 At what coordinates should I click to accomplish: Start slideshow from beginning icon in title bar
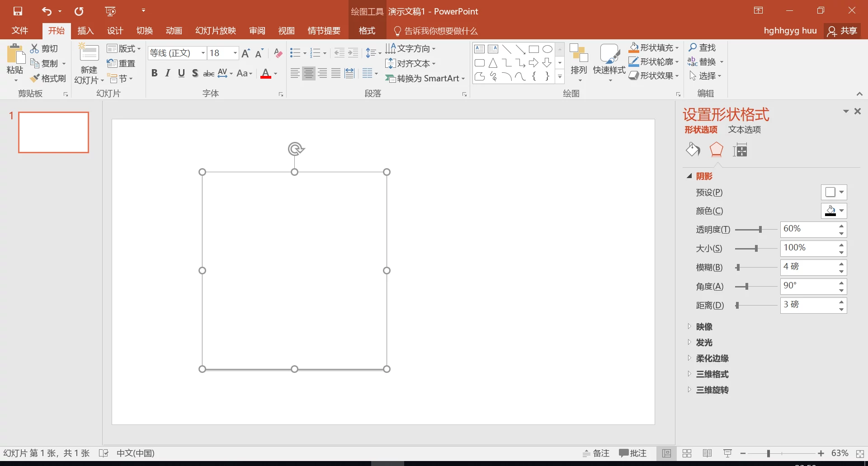(x=110, y=11)
